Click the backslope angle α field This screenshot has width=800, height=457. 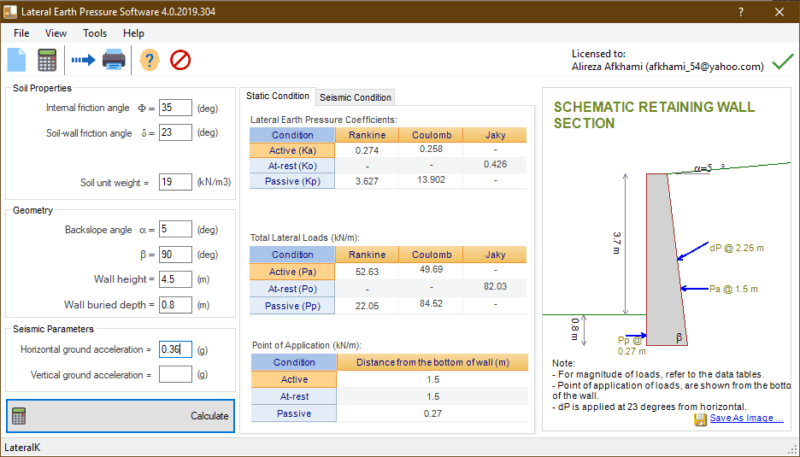[x=176, y=229]
